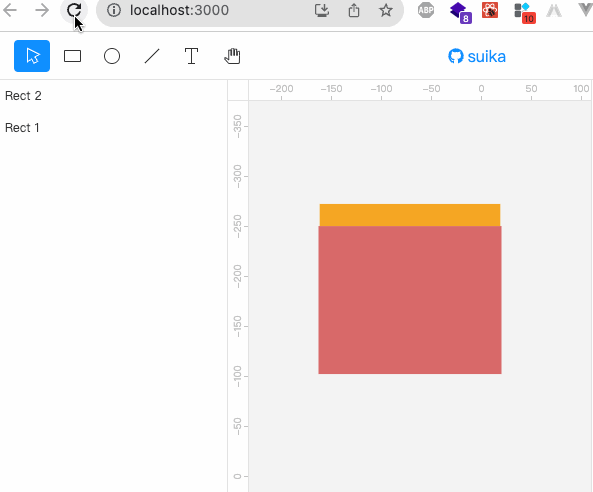
Task: Click the red rectangle on canvas
Action: tap(410, 300)
